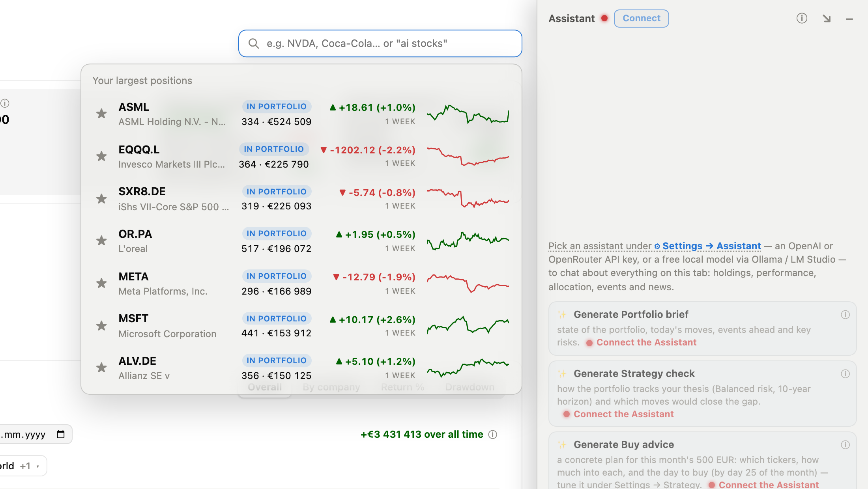
Task: Open the date picker calendar icon
Action: click(x=61, y=434)
